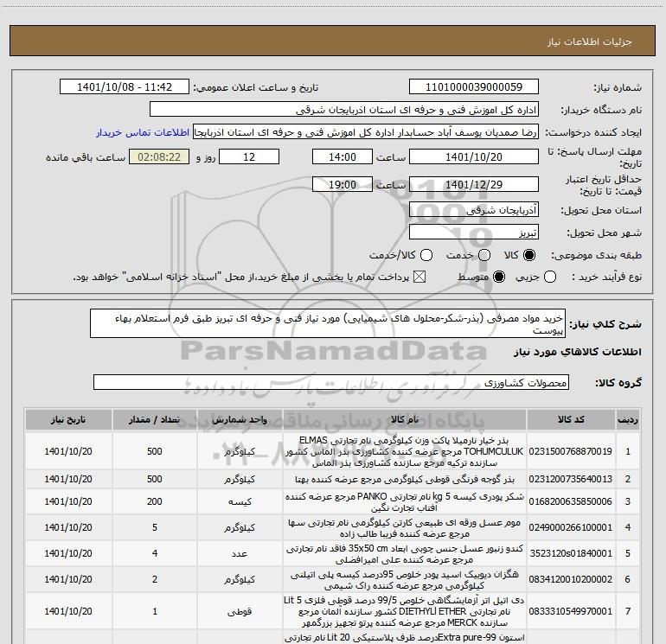This screenshot has height=644, width=666.
Task: Click the price validity time 19:00 field
Action: click(343, 185)
